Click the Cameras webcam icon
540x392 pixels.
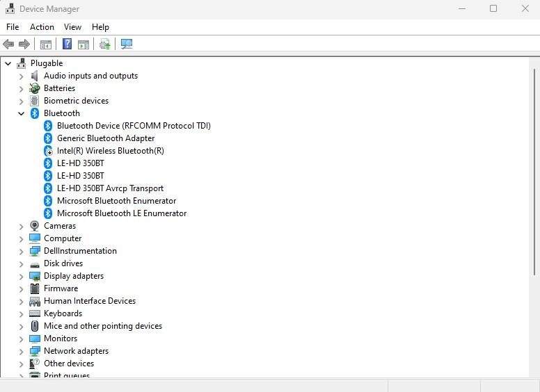34,226
